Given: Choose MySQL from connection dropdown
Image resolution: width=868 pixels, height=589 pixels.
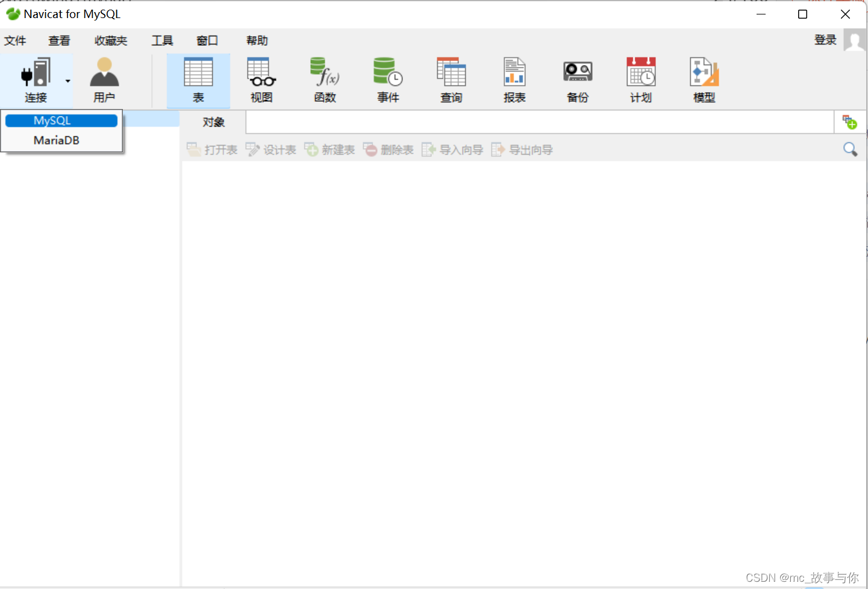Looking at the screenshot, I should 61,120.
